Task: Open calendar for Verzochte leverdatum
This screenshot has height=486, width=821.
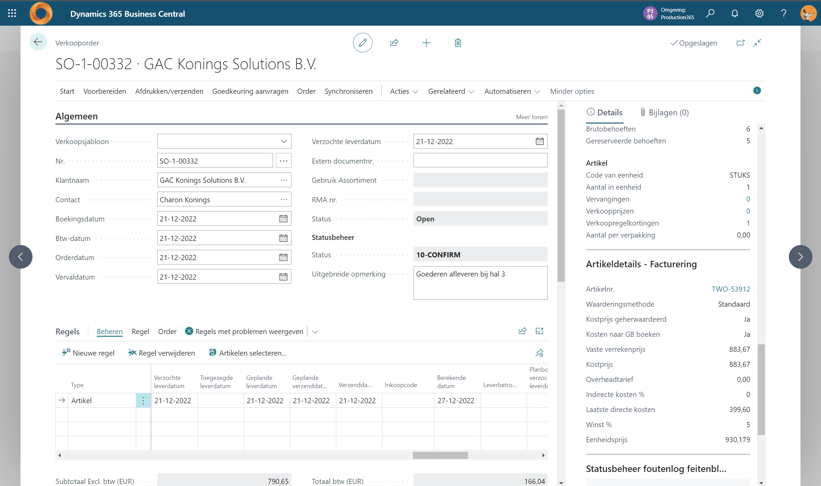Action: point(539,141)
